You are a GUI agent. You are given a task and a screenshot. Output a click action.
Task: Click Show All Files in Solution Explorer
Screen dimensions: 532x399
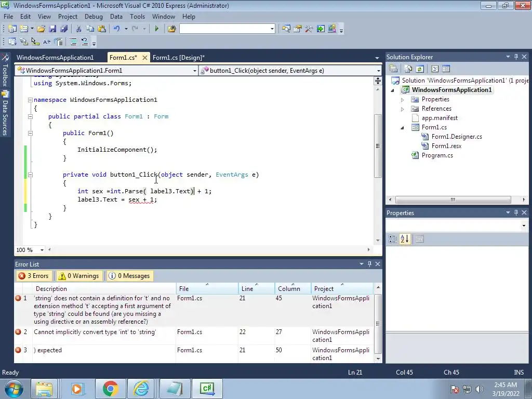click(408, 69)
